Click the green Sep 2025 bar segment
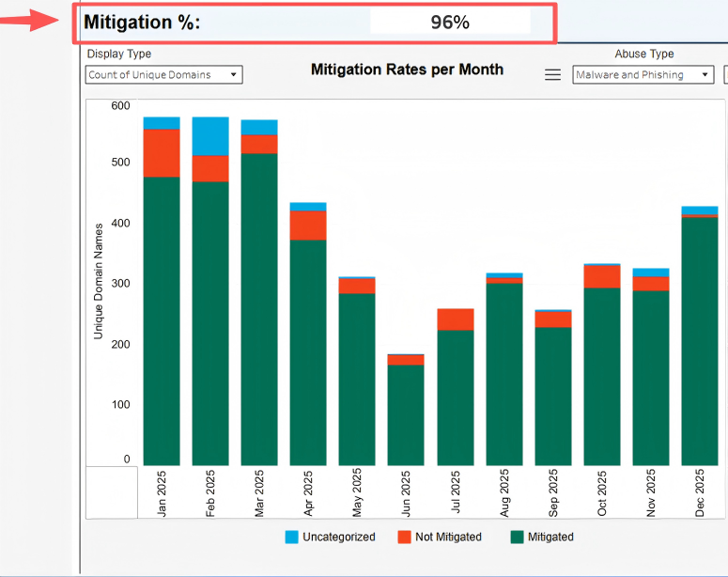 click(553, 395)
